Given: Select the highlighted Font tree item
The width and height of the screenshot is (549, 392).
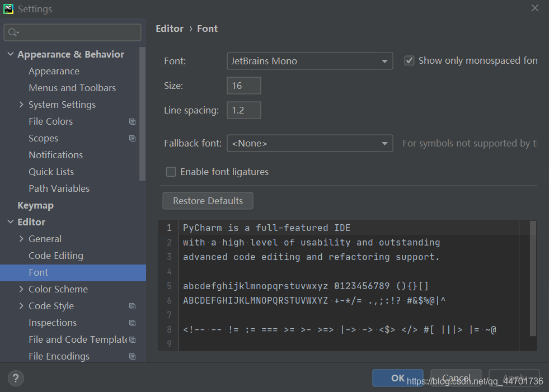Looking at the screenshot, I should pyautogui.click(x=73, y=273).
